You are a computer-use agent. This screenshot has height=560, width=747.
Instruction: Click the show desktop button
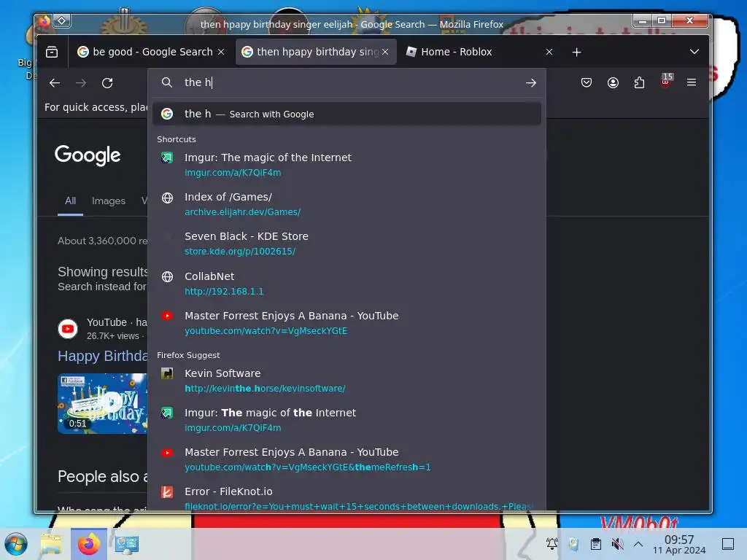(x=728, y=544)
